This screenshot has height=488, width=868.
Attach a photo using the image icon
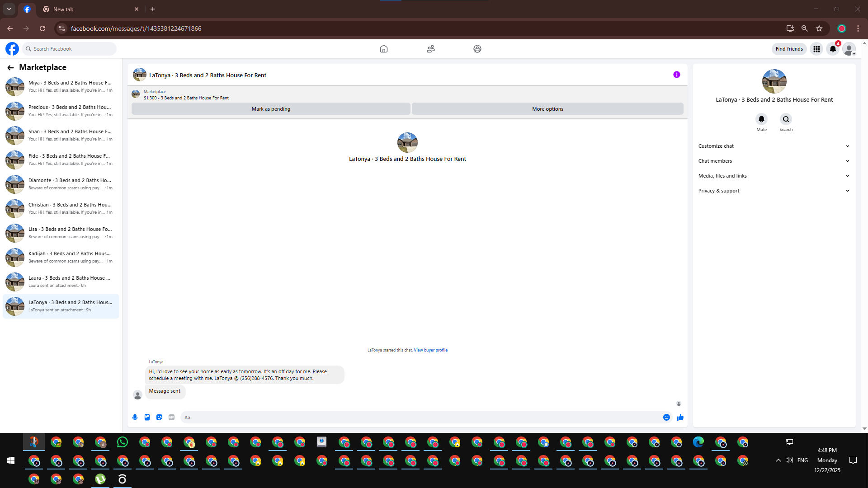pos(147,418)
